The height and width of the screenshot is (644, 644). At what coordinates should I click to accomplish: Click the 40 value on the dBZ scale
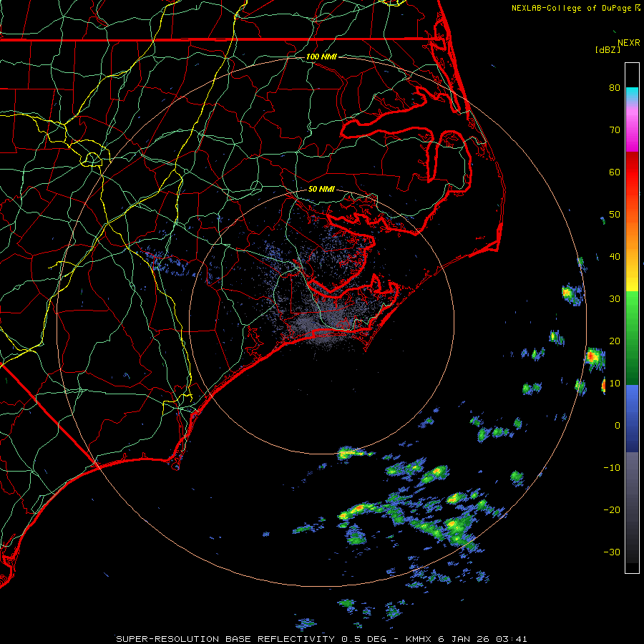pyautogui.click(x=615, y=256)
